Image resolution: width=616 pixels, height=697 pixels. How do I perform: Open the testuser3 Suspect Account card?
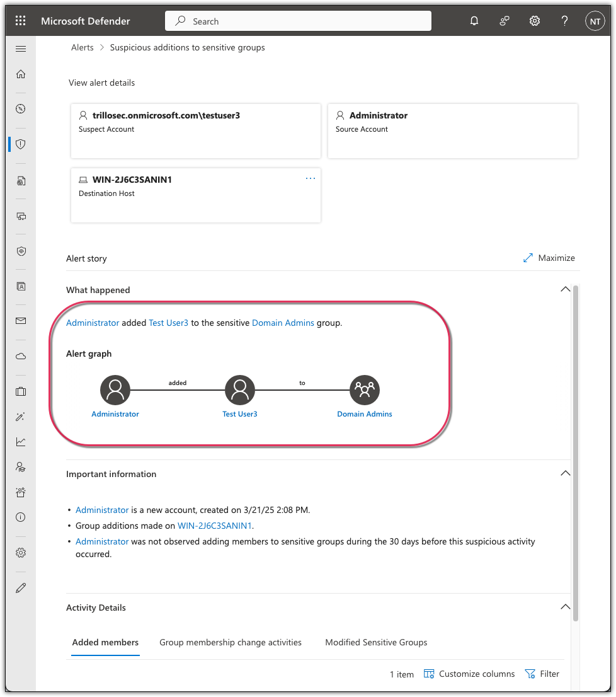click(x=196, y=131)
